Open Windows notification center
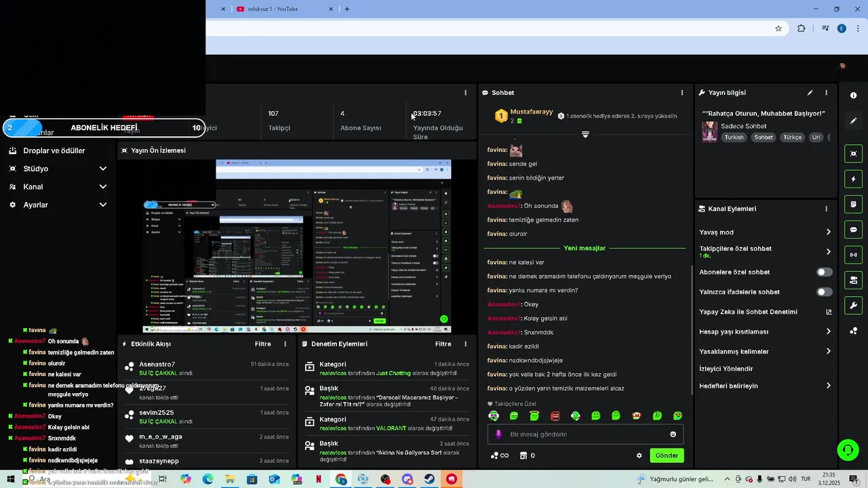This screenshot has height=488, width=868. point(854,479)
